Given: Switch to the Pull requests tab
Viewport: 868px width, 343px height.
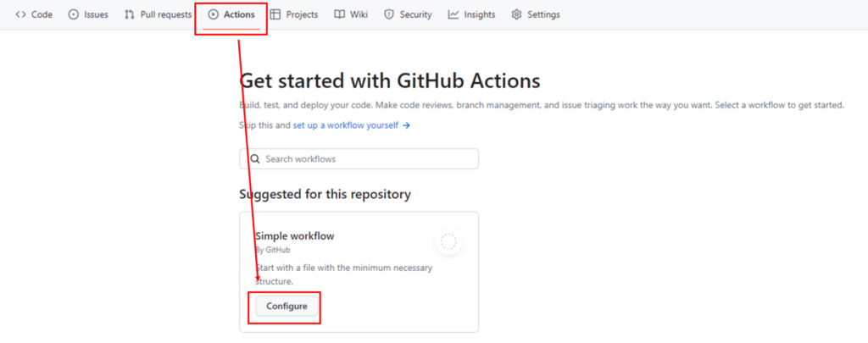Looking at the screenshot, I should click(165, 14).
